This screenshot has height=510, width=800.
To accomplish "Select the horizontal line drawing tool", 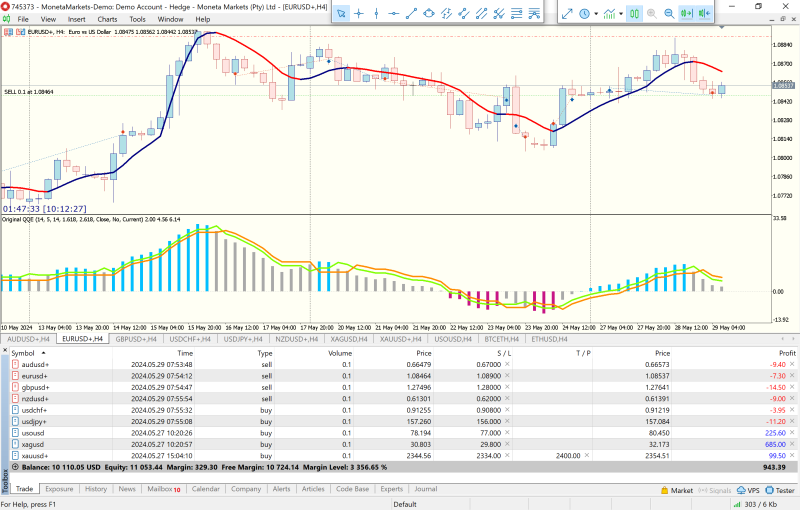I will tap(394, 13).
